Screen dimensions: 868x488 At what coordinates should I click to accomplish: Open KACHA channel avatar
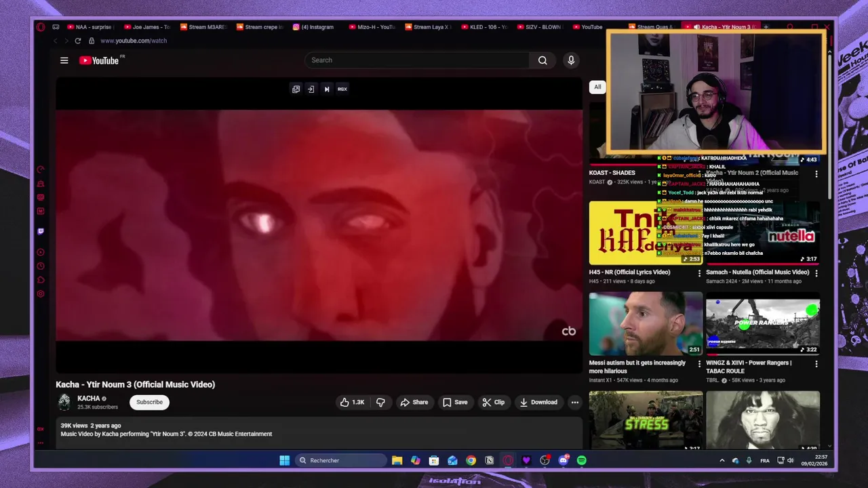click(x=64, y=402)
